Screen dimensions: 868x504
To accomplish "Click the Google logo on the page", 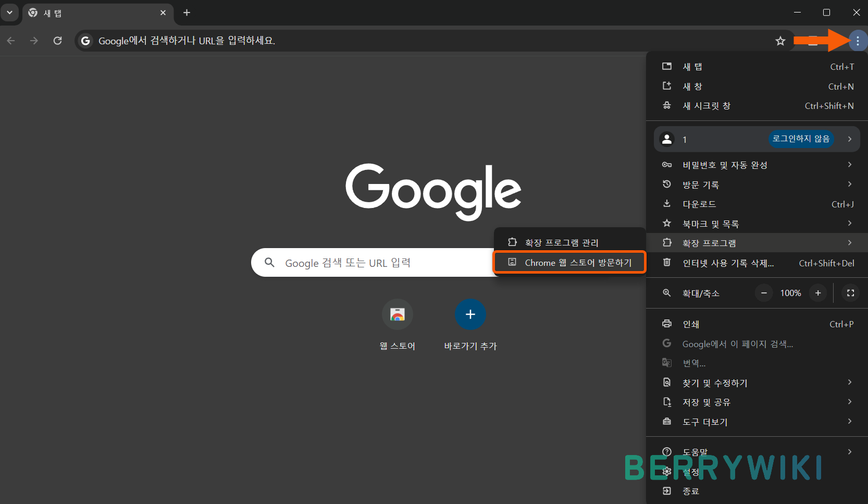I will [x=433, y=191].
